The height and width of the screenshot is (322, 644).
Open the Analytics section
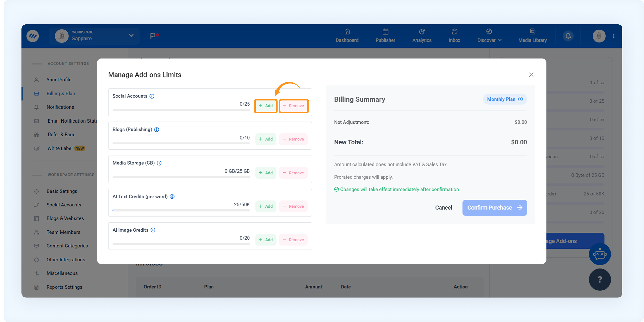(422, 36)
